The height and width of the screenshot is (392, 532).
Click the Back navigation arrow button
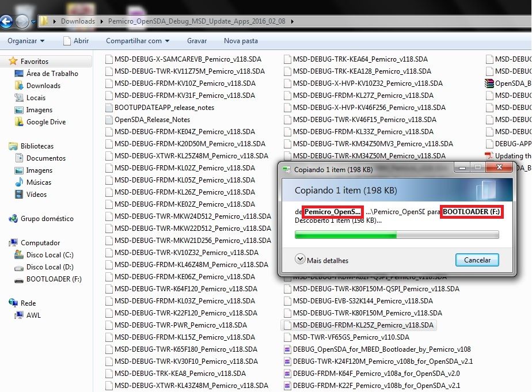[6, 22]
